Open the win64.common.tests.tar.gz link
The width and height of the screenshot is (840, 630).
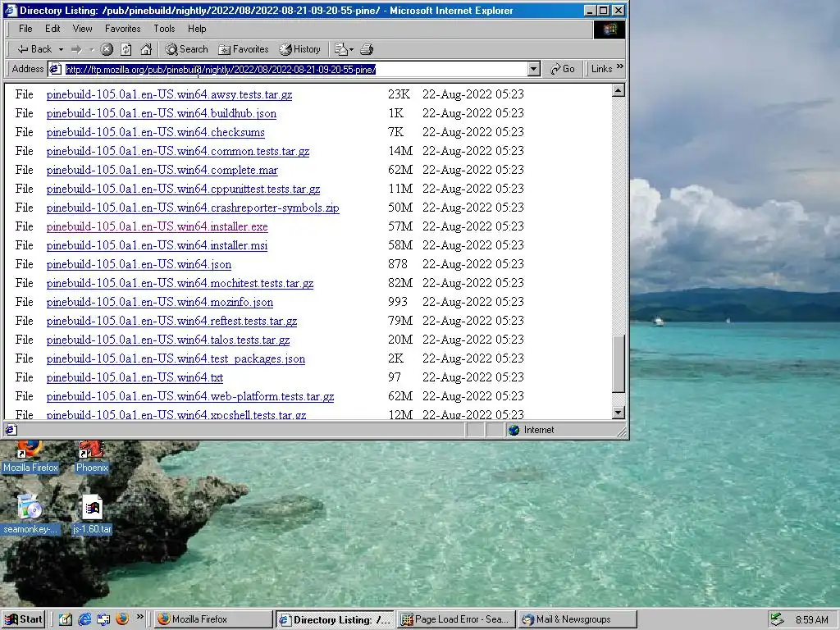point(178,151)
